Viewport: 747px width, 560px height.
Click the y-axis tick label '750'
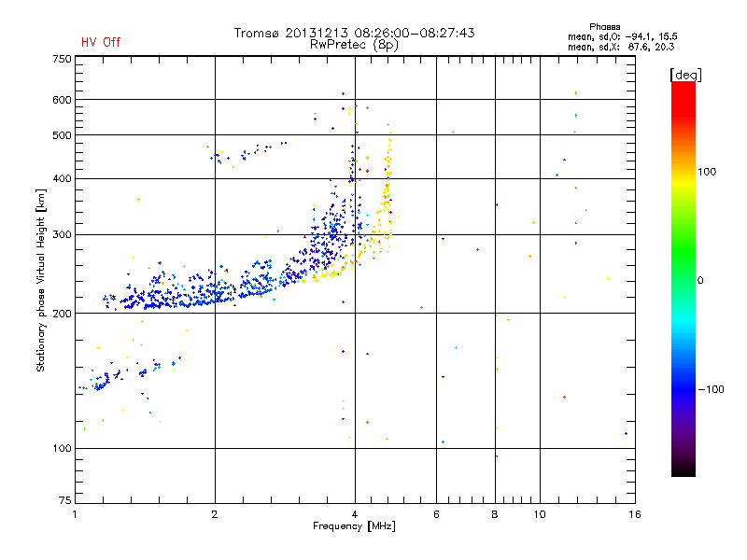62,59
